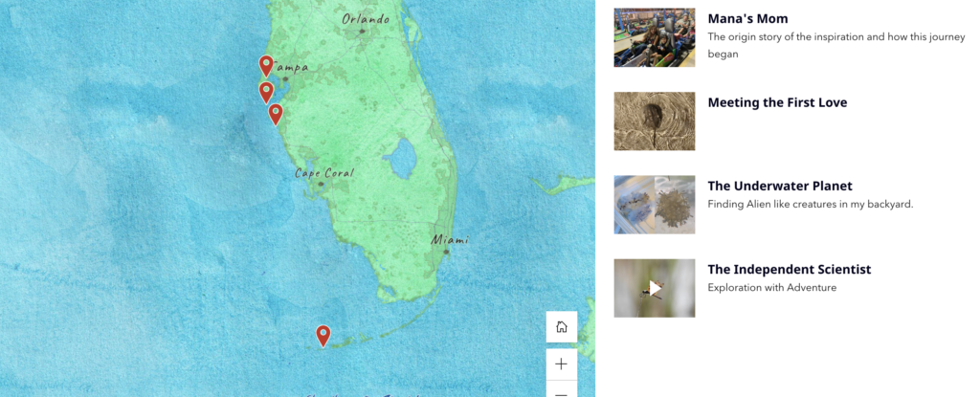Select the northernmost red pin beside Tampa
Image resolution: width=980 pixels, height=397 pixels.
click(x=266, y=66)
